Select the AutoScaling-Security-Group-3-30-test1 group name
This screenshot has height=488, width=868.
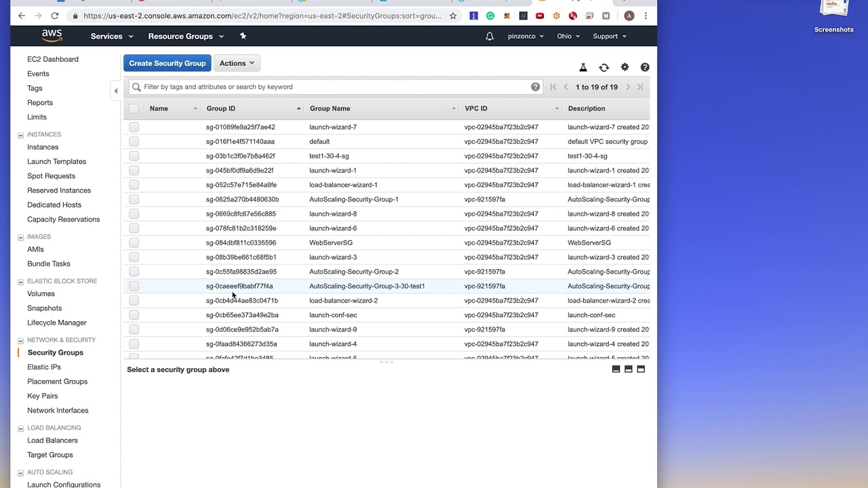tap(367, 286)
